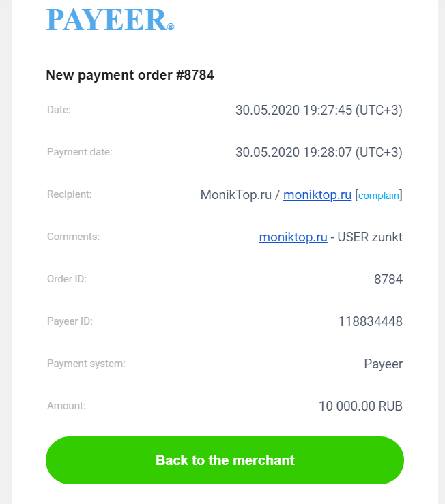Viewport: 445px width, 504px height.
Task: Click the New payment order #8784 heading
Action: 130,75
